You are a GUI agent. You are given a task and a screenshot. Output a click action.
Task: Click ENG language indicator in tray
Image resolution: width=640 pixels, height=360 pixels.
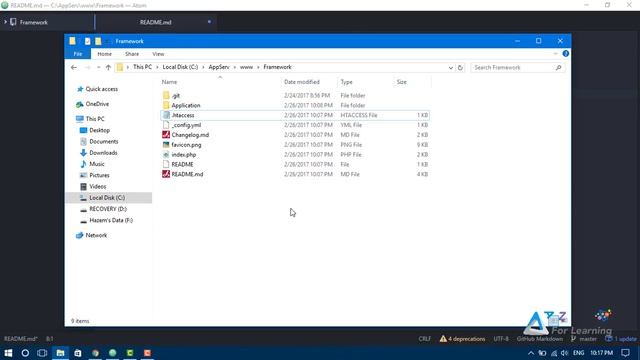(x=578, y=353)
